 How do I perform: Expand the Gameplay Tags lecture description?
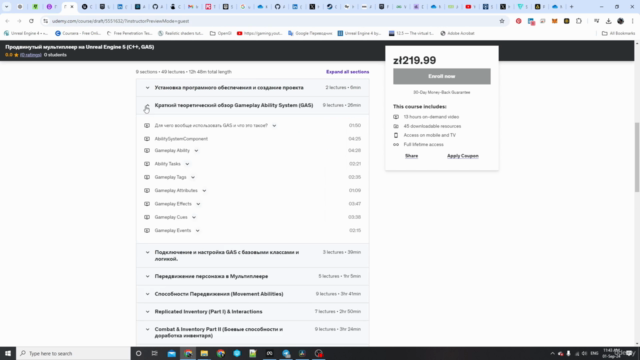[x=193, y=177]
